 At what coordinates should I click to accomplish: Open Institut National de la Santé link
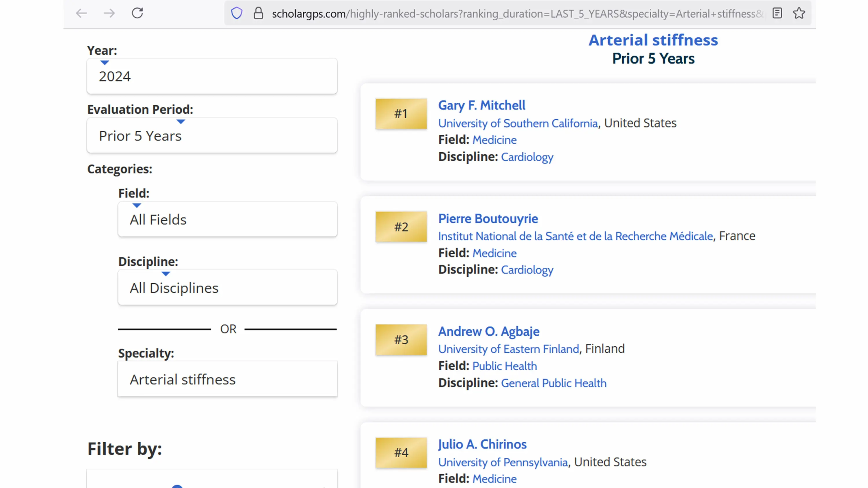pyautogui.click(x=575, y=236)
